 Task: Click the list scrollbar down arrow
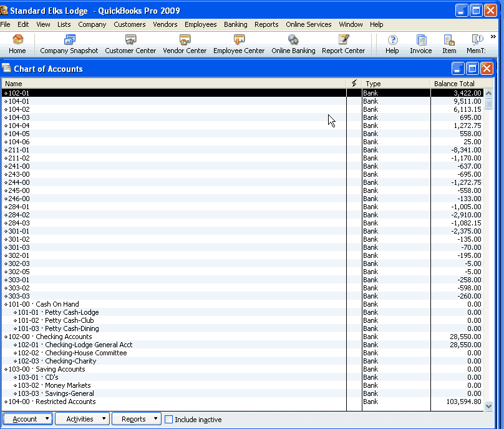point(488,406)
